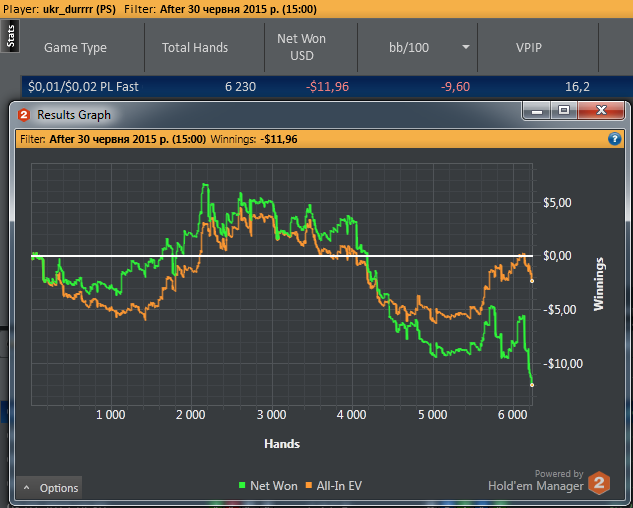Click the Results Graph window logo icon
This screenshot has height=508, width=633.
24,115
